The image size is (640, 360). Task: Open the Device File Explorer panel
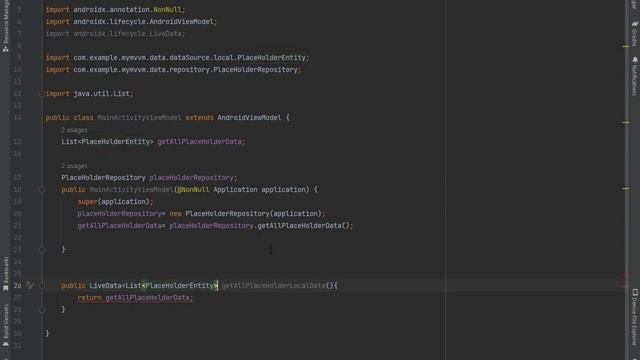[635, 317]
